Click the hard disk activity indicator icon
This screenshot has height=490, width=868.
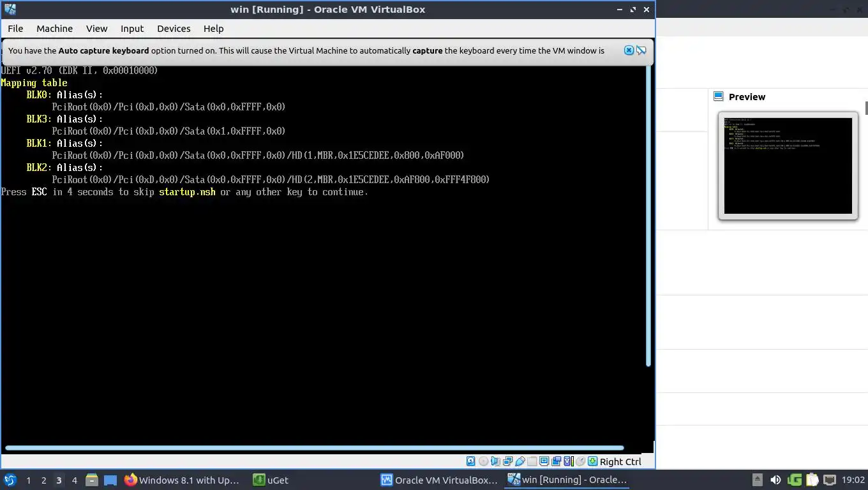point(471,461)
